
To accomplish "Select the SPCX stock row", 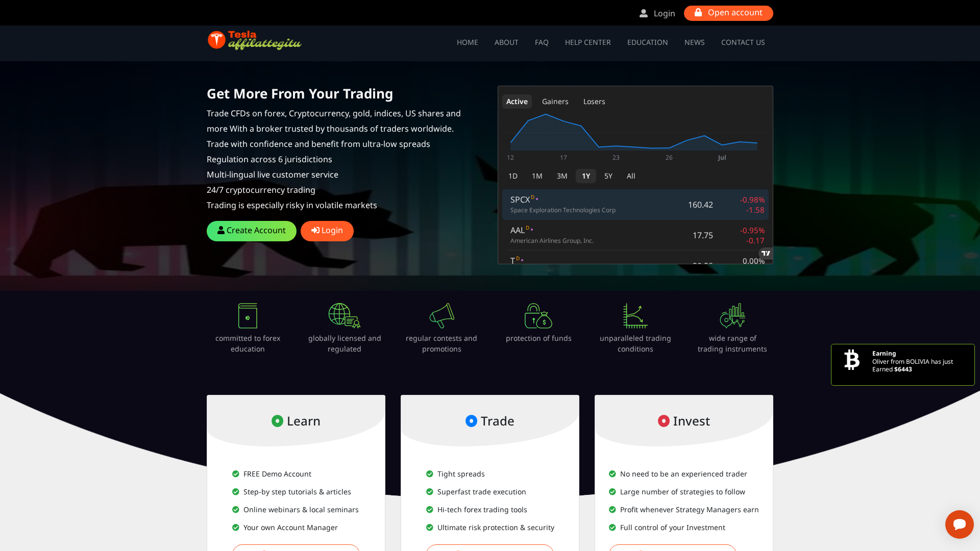I will (635, 205).
